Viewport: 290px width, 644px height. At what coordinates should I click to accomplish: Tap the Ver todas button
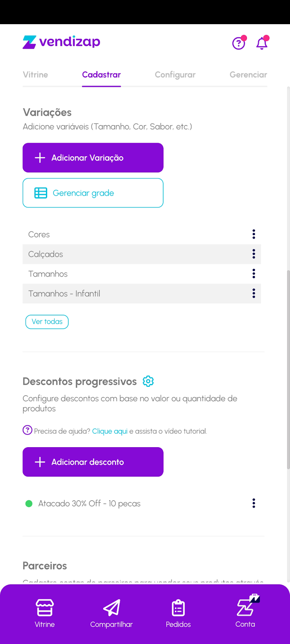coord(47,322)
